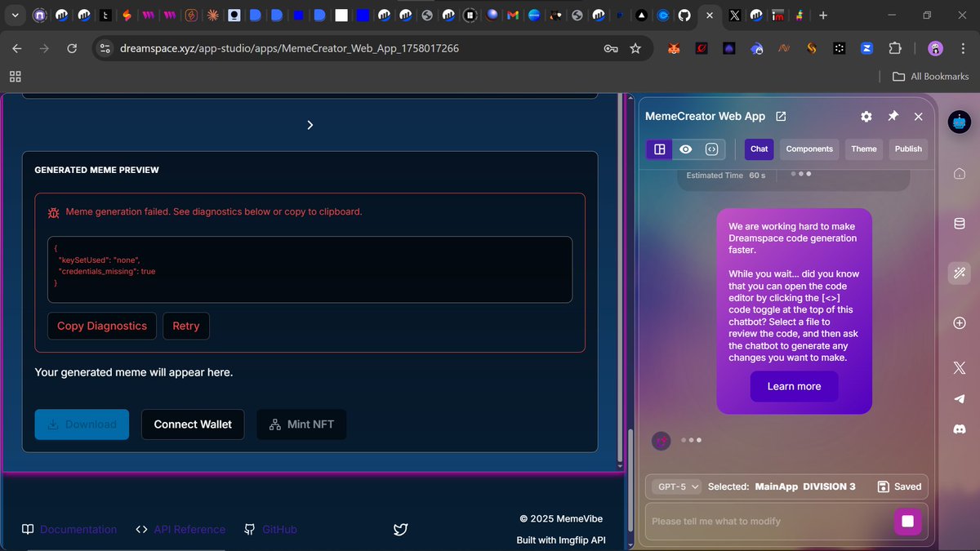
Task: Click 'Generated Meme Preview' heading
Action: click(96, 170)
